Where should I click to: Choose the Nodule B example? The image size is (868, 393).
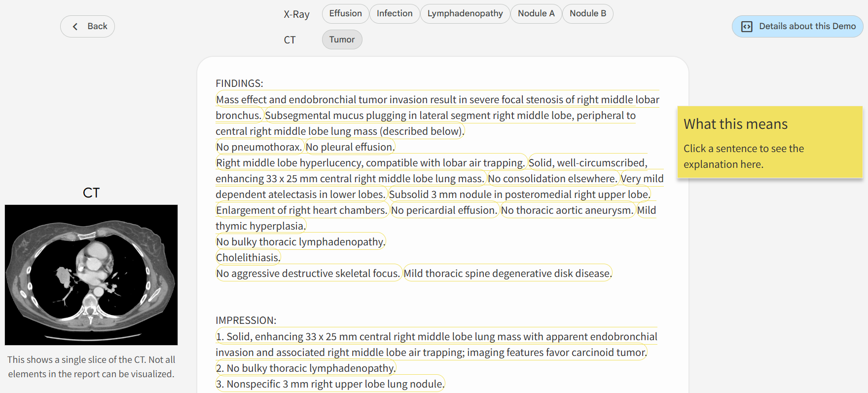tap(587, 14)
